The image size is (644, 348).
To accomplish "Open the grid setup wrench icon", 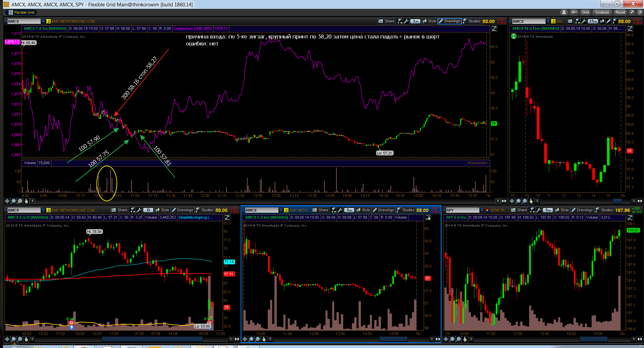I will [x=574, y=12].
